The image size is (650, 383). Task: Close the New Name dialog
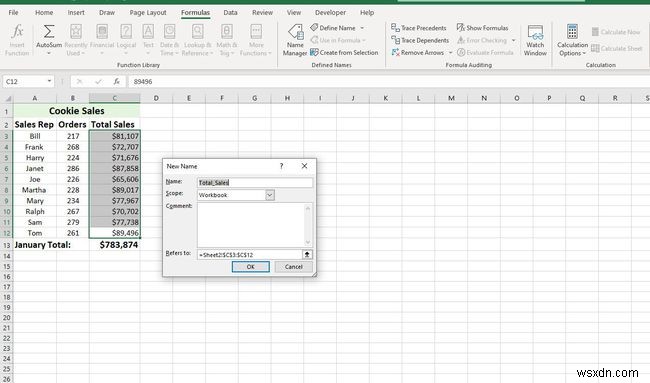click(304, 166)
